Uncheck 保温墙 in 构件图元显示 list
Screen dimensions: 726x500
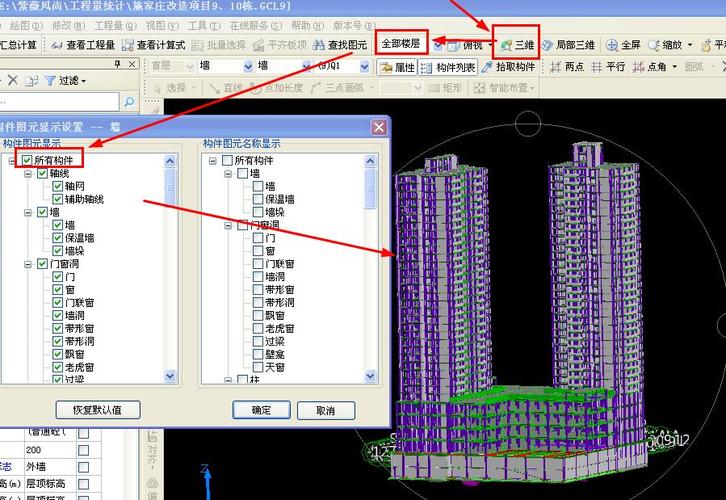pyautogui.click(x=57, y=238)
